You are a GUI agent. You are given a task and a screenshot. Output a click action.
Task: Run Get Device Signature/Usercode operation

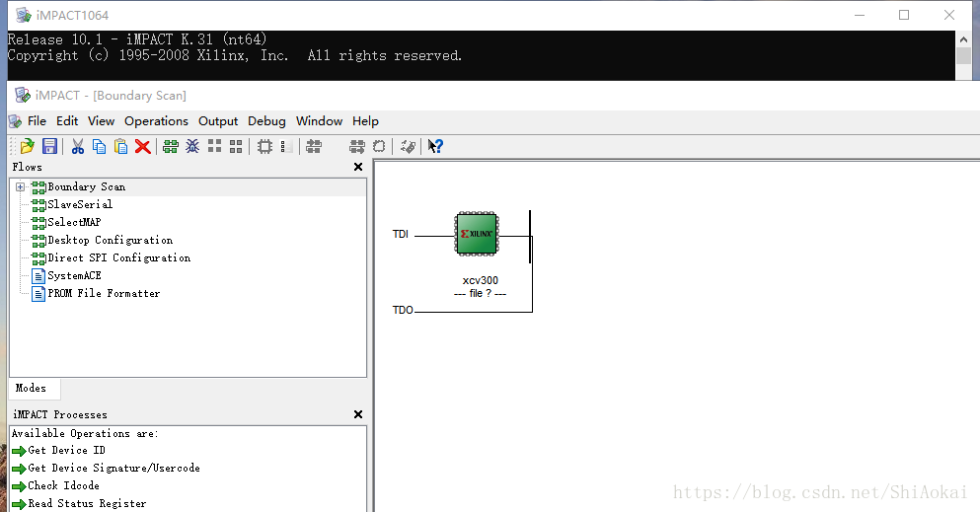[113, 469]
